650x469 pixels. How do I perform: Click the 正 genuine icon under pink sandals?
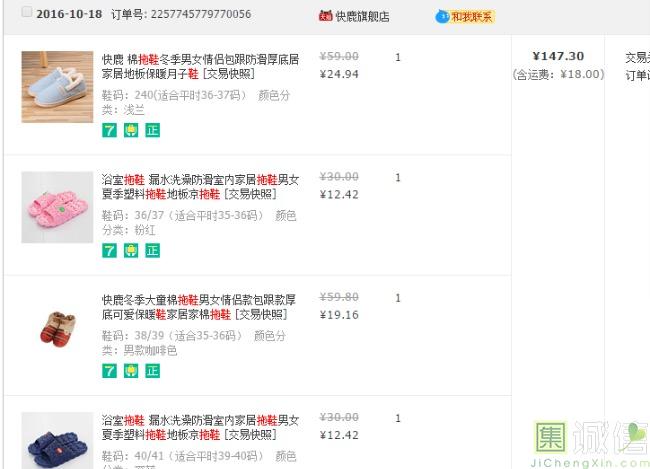152,251
